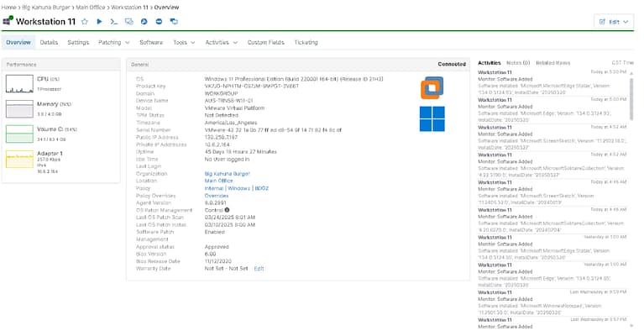Image resolution: width=644 pixels, height=336 pixels.
Task: Click the VMware platform logo icon
Action: pyautogui.click(x=432, y=87)
